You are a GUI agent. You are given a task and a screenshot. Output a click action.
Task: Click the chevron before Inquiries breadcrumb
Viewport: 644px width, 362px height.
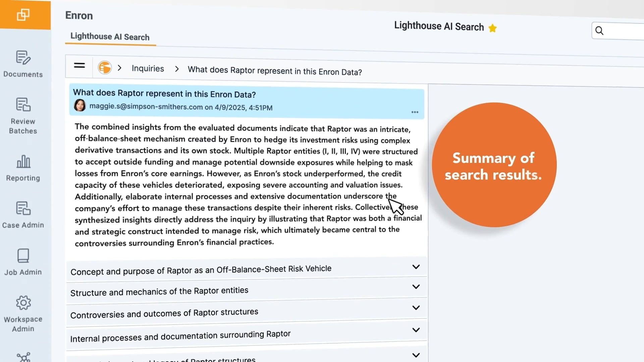(120, 68)
